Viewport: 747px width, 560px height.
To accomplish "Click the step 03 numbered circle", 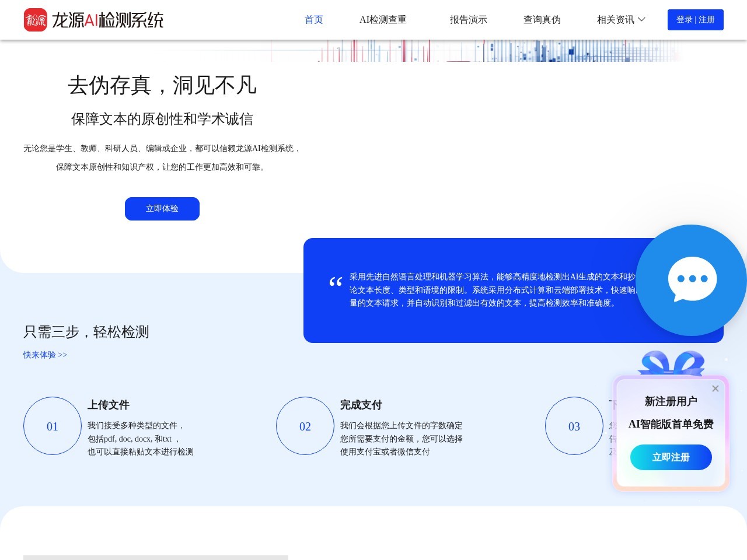I will 574,426.
